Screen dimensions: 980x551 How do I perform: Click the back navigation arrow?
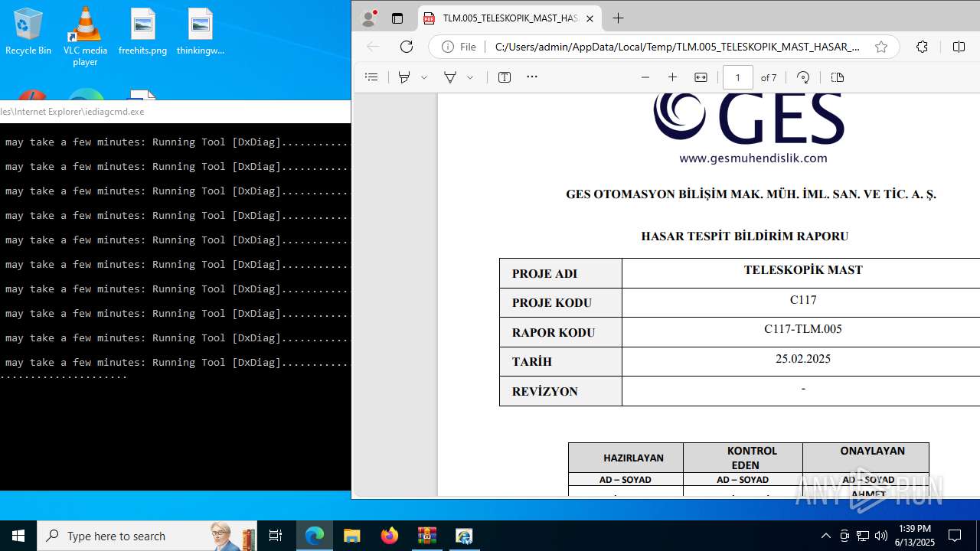pos(373,47)
